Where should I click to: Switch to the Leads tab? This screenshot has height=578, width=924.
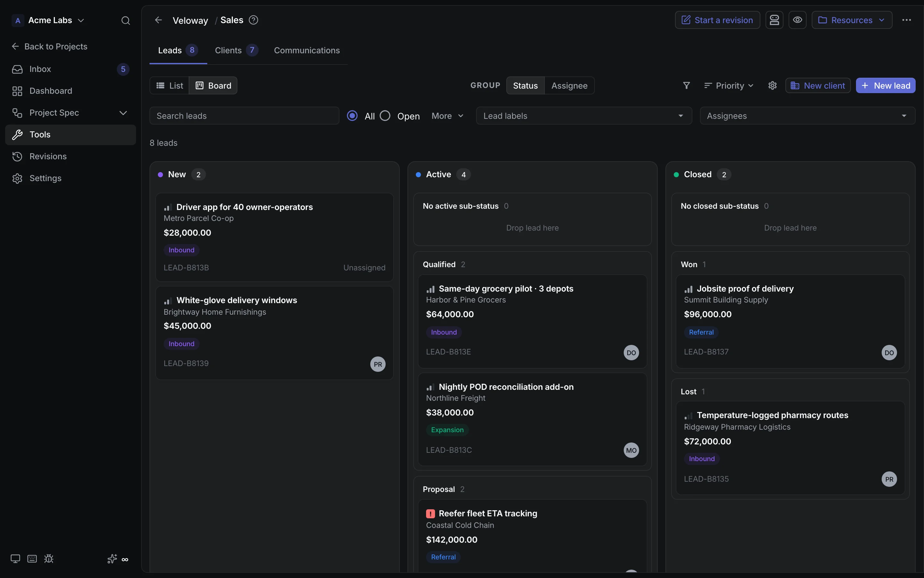click(x=178, y=50)
